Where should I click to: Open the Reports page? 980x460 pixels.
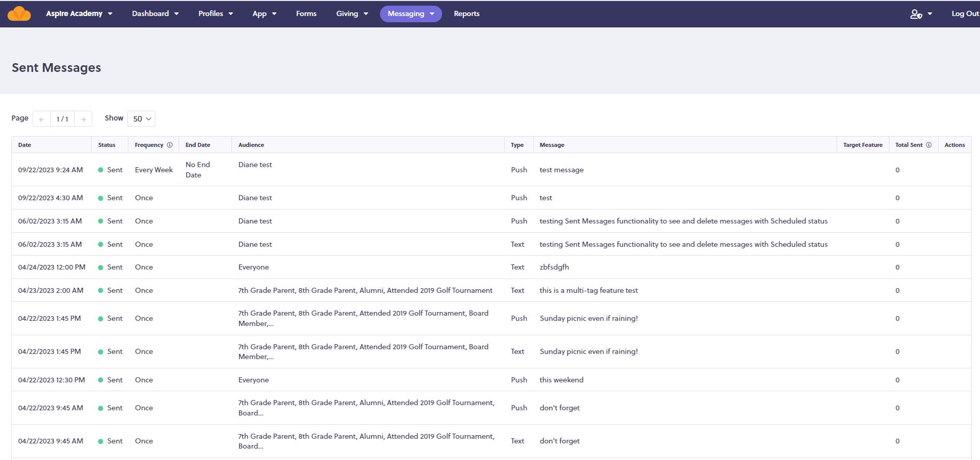click(x=466, y=13)
